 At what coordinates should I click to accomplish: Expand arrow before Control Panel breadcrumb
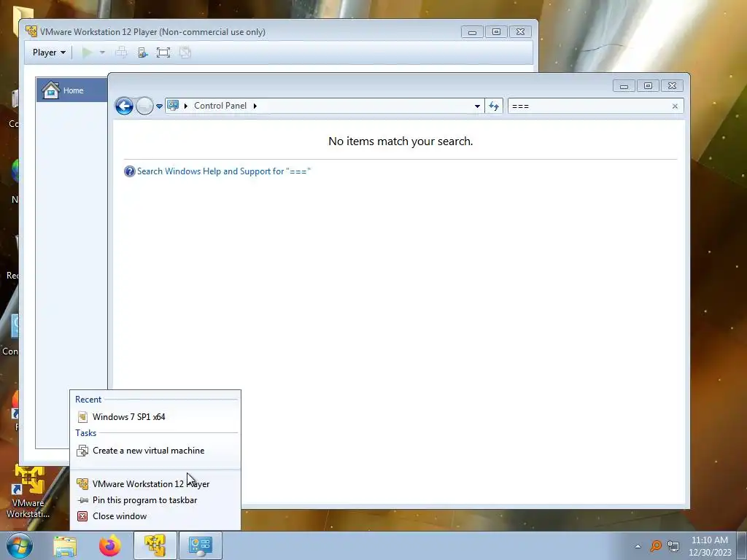(x=186, y=106)
